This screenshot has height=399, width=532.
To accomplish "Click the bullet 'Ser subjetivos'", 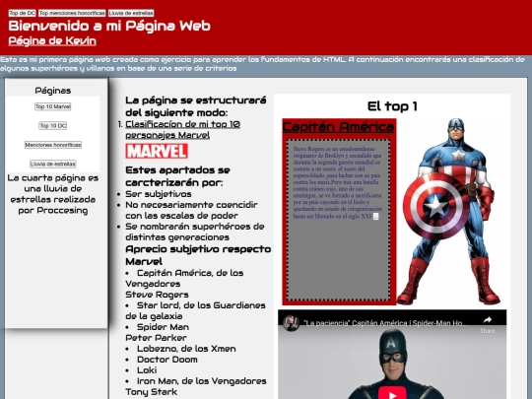I will point(159,194).
